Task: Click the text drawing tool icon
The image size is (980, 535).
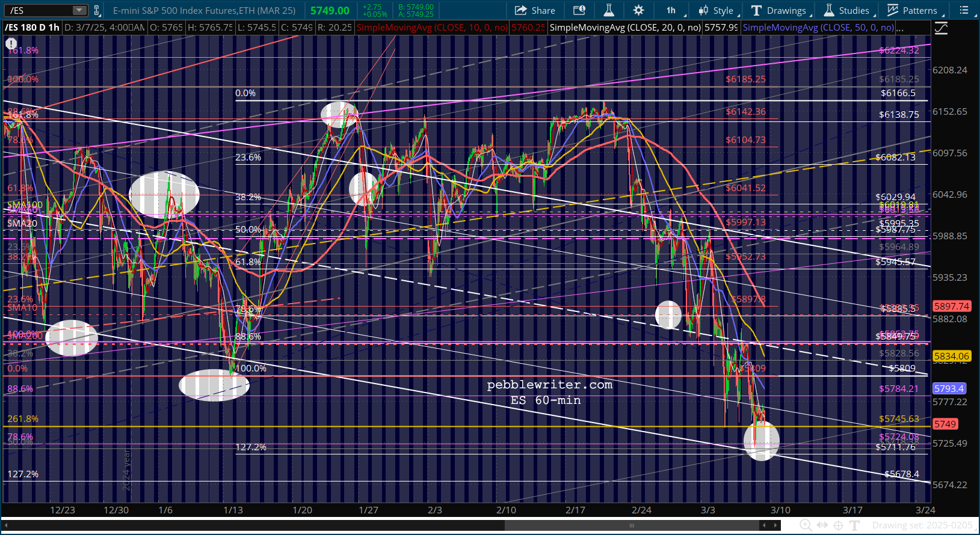Action: [854, 525]
